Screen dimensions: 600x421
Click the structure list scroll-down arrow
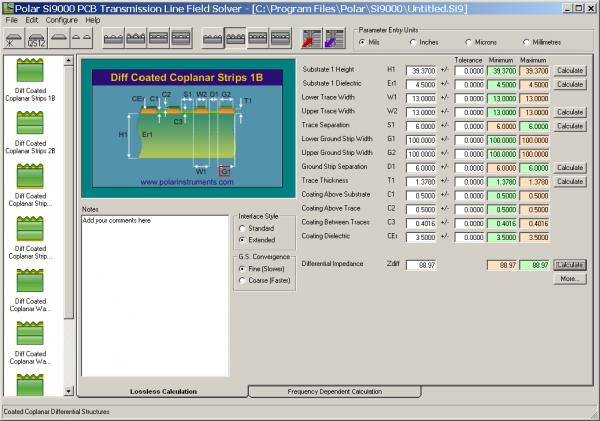click(69, 391)
